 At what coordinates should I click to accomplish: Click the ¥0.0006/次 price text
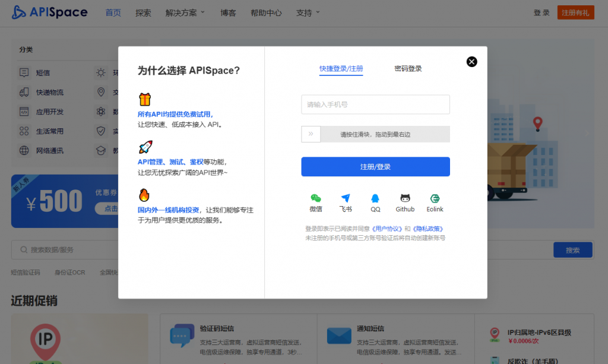click(524, 341)
